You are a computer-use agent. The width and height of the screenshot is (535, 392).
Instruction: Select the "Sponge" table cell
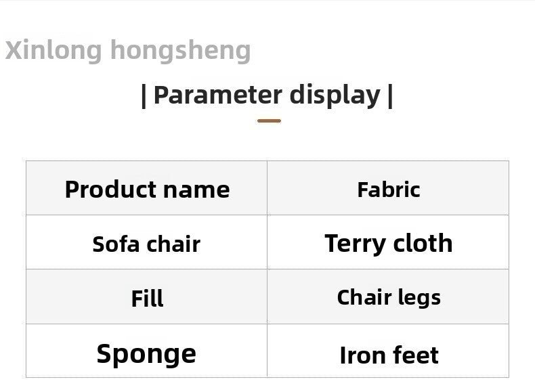(x=146, y=353)
